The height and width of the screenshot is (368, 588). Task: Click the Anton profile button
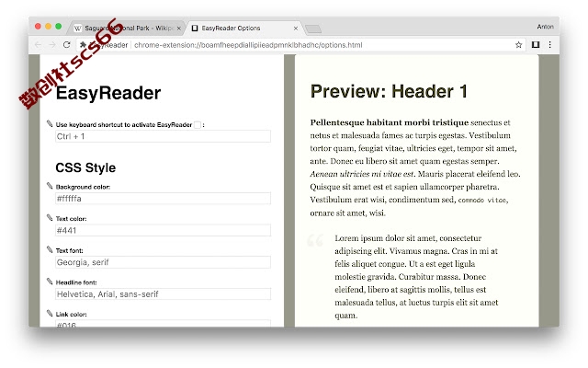[545, 27]
